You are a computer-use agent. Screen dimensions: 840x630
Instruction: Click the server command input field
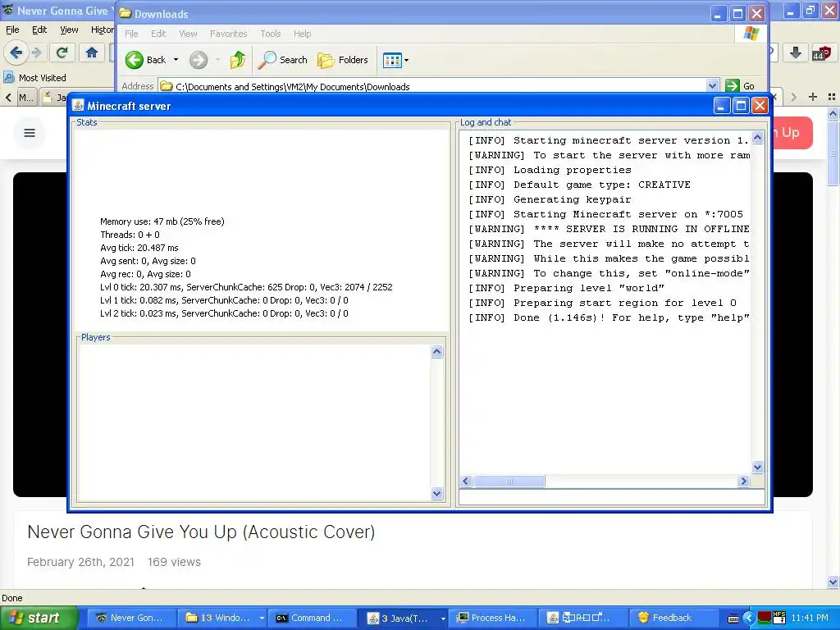click(x=612, y=497)
